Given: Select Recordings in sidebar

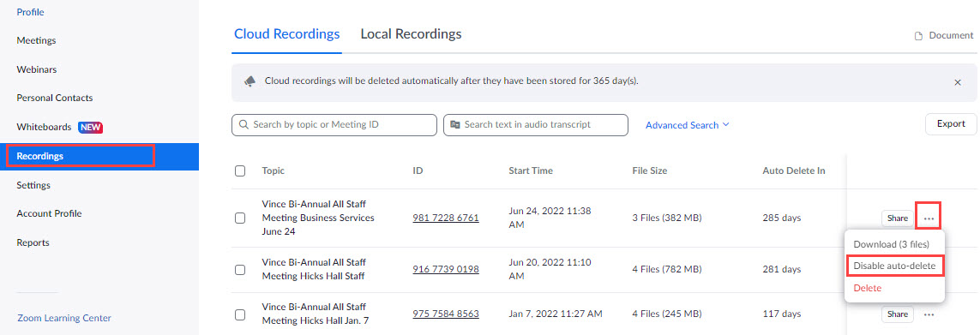Looking at the screenshot, I should tap(99, 156).
